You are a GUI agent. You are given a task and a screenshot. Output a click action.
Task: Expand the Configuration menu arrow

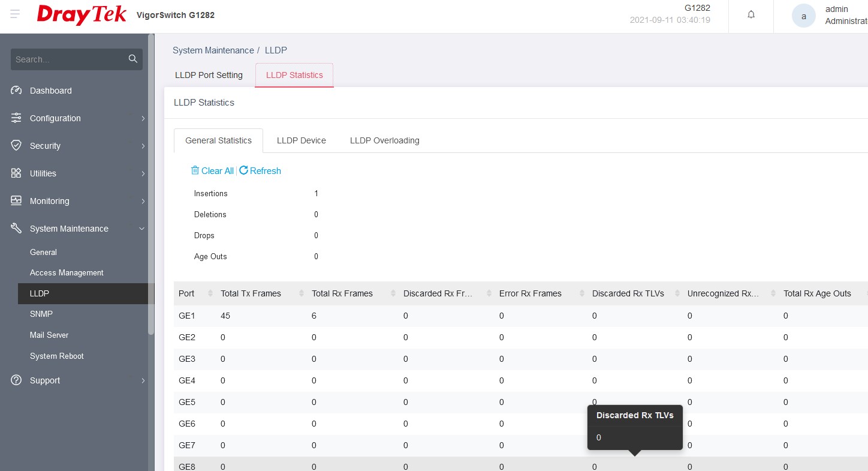tap(143, 118)
